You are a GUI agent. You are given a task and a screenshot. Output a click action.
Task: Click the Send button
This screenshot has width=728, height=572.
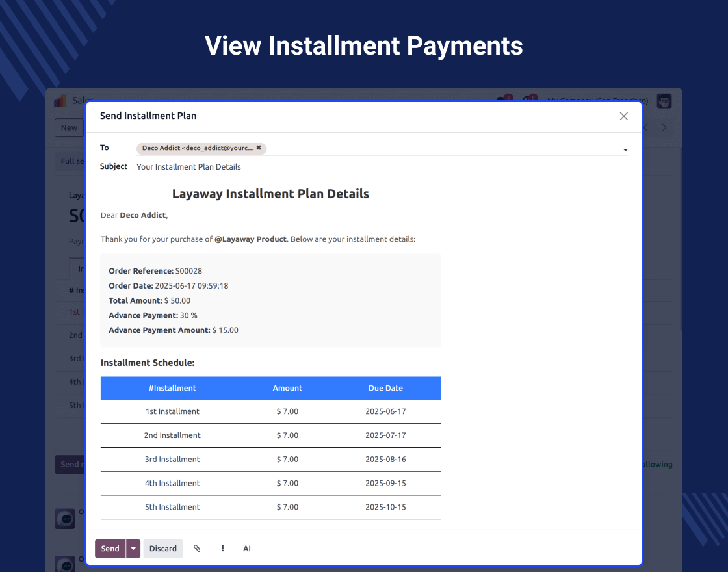[110, 549]
